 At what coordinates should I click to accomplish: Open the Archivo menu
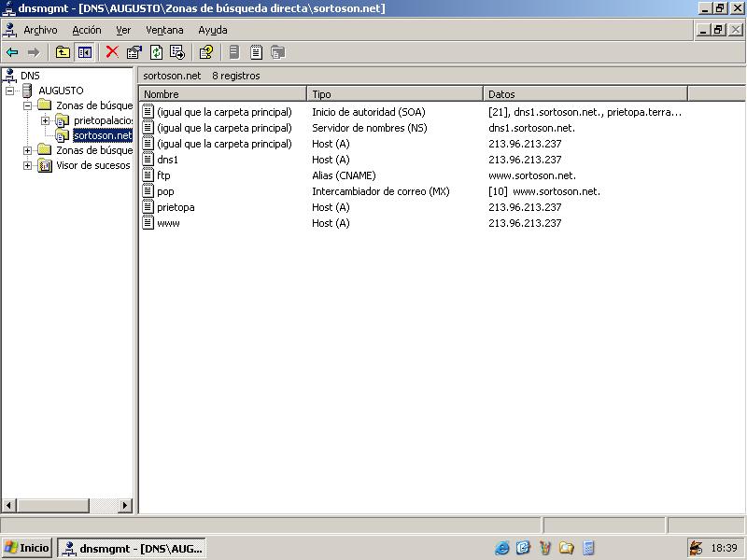(x=40, y=30)
